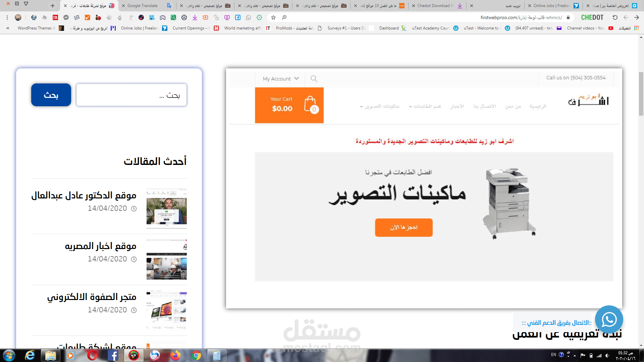The image size is (644, 362).
Task: Open File Explorer from the taskbar
Action: pyautogui.click(x=51, y=355)
